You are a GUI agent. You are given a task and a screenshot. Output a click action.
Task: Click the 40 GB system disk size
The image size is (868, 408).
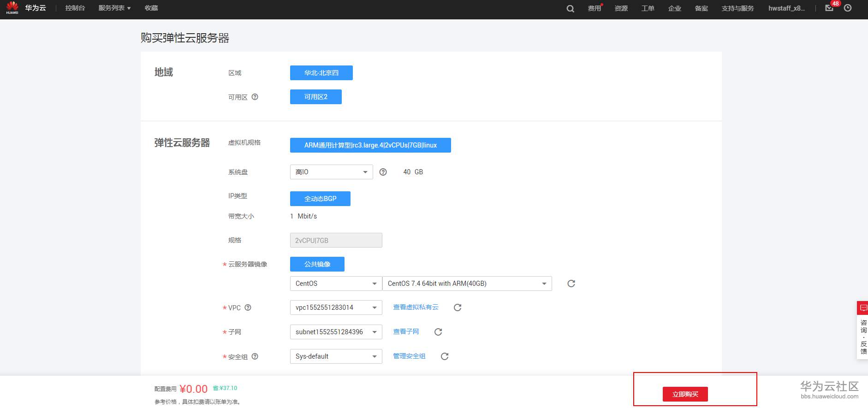click(413, 172)
